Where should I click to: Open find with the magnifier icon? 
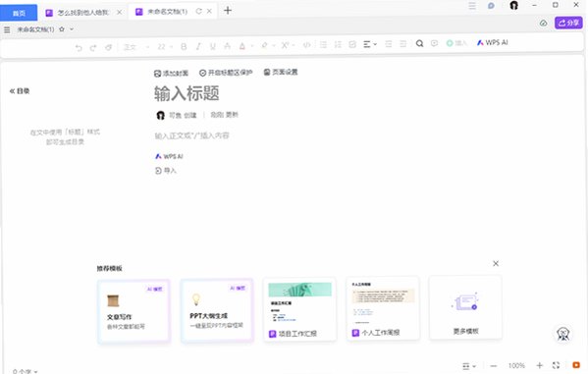[x=419, y=43]
